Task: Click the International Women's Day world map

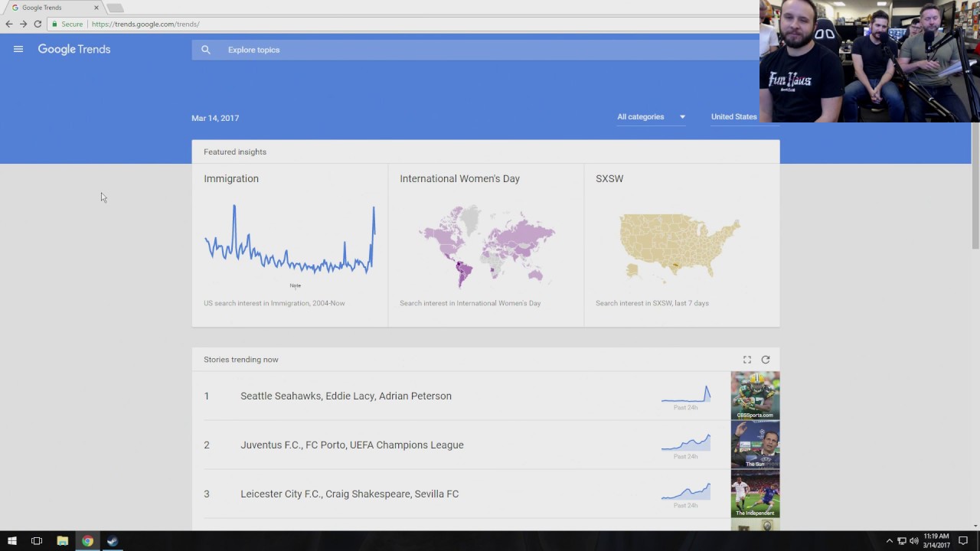Action: 486,245
